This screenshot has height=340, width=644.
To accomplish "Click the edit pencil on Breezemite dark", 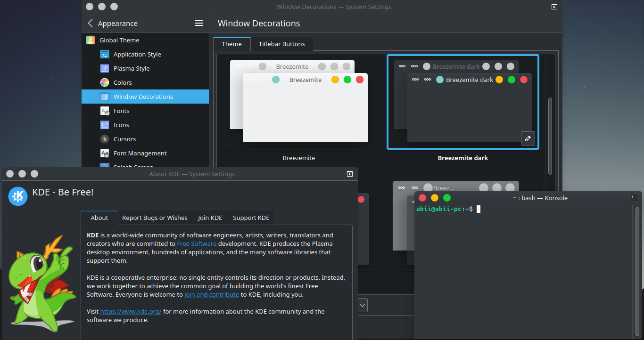I will [528, 138].
